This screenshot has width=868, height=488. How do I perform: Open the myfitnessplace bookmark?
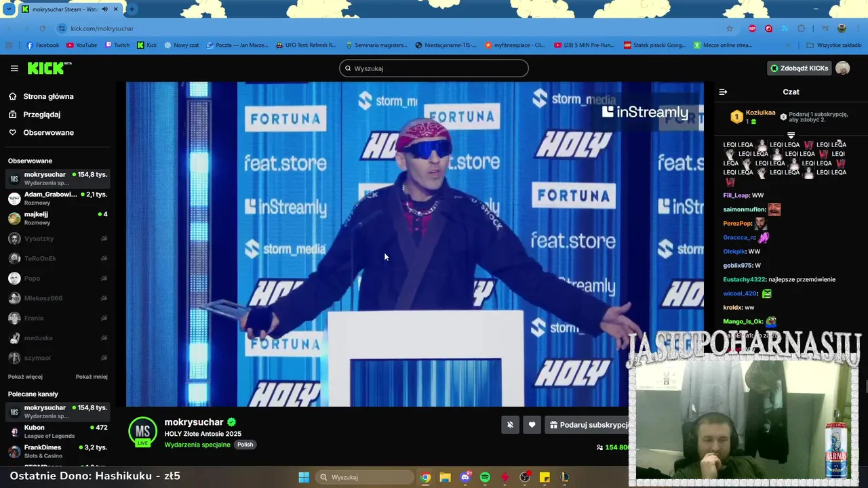pyautogui.click(x=515, y=45)
